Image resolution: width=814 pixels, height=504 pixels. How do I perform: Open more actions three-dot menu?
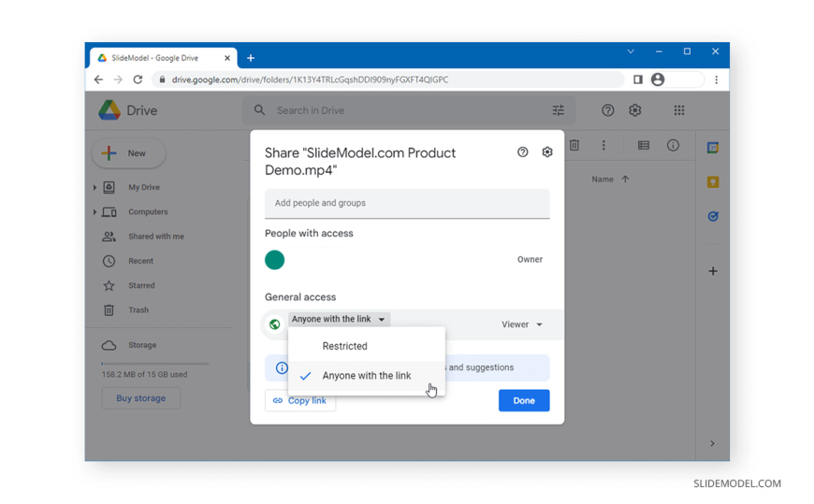click(603, 145)
